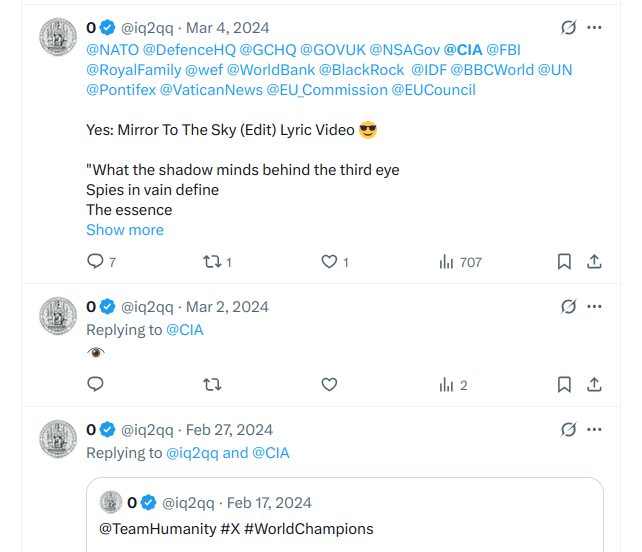The width and height of the screenshot is (642, 552).
Task: Reply to the Mar 4 lyric video post
Action: pos(96,262)
